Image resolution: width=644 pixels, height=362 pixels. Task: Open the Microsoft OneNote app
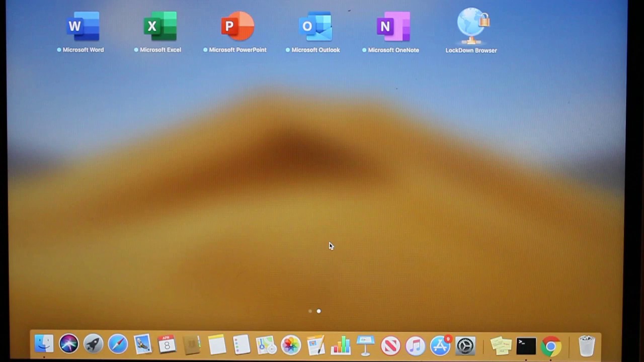click(x=393, y=26)
